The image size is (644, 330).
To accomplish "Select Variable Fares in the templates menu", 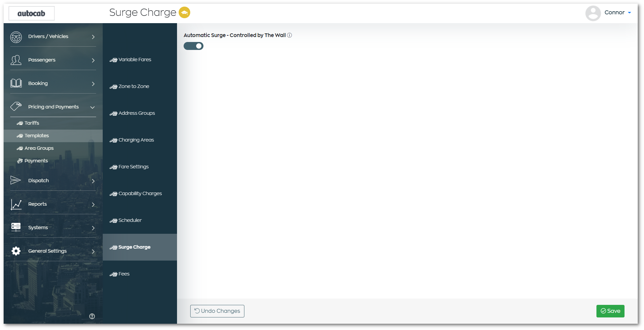I will pos(140,60).
